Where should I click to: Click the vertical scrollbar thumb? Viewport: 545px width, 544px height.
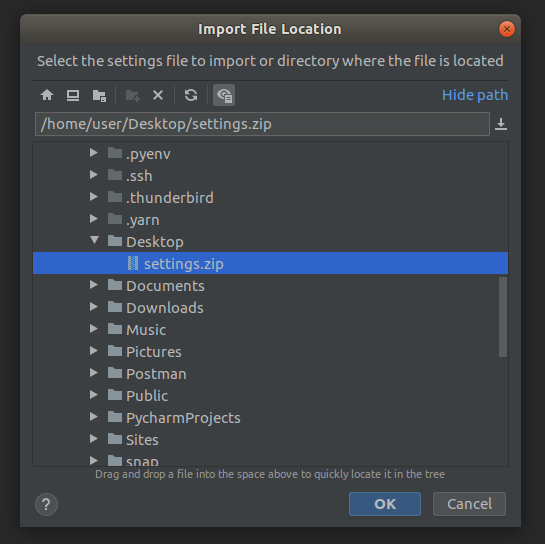point(503,317)
